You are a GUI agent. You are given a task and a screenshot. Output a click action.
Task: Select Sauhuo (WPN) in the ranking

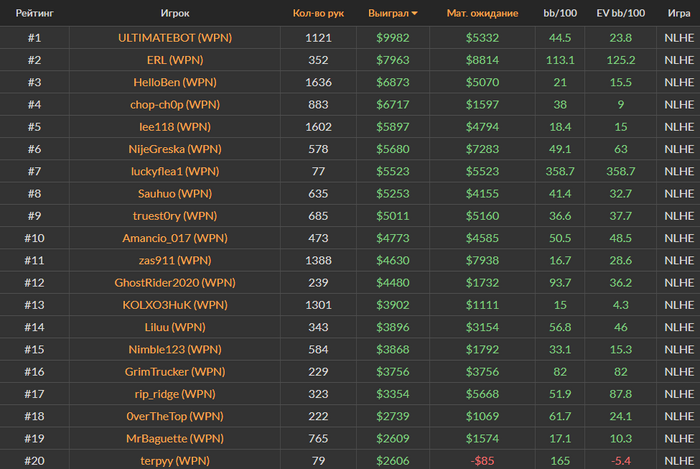pyautogui.click(x=175, y=194)
